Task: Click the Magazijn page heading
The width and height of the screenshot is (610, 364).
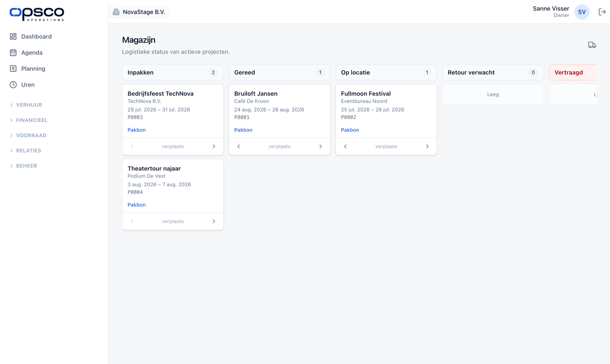Action: click(139, 40)
